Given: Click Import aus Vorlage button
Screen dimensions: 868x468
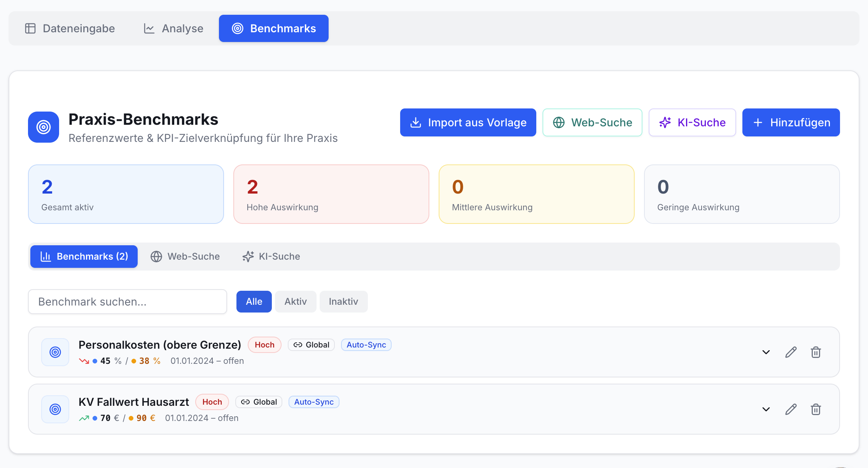Looking at the screenshot, I should coord(468,122).
